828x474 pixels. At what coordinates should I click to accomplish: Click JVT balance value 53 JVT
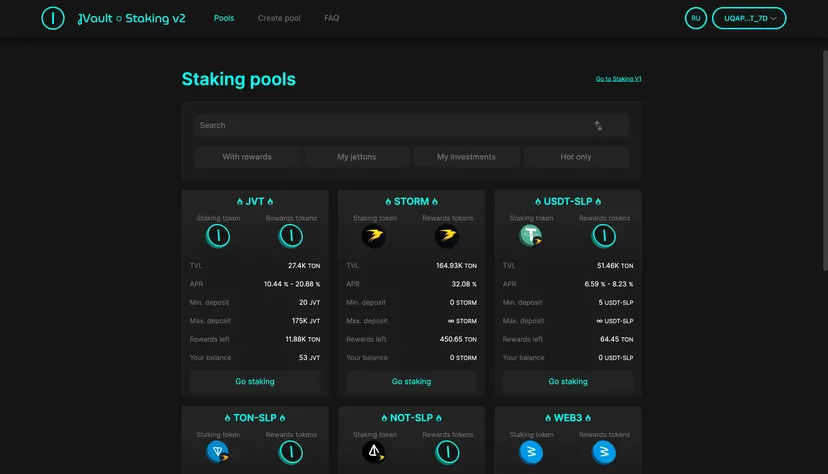[309, 357]
